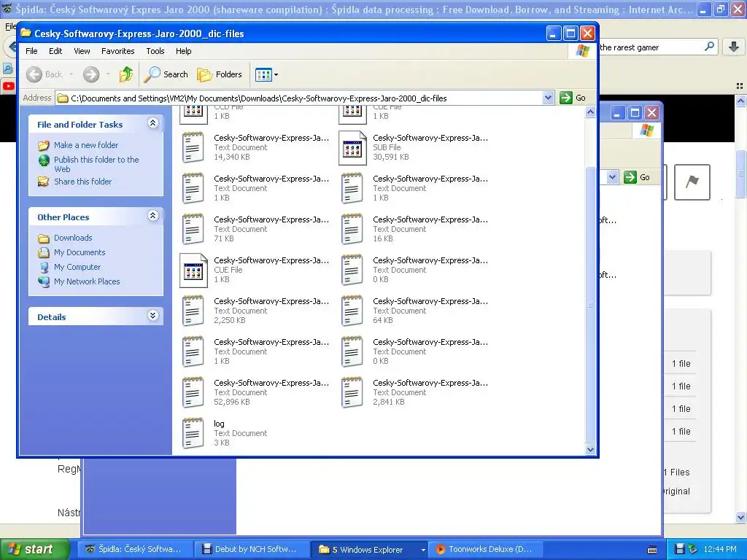
Task: Select the 52,896 KB text document icon
Action: [x=193, y=392]
